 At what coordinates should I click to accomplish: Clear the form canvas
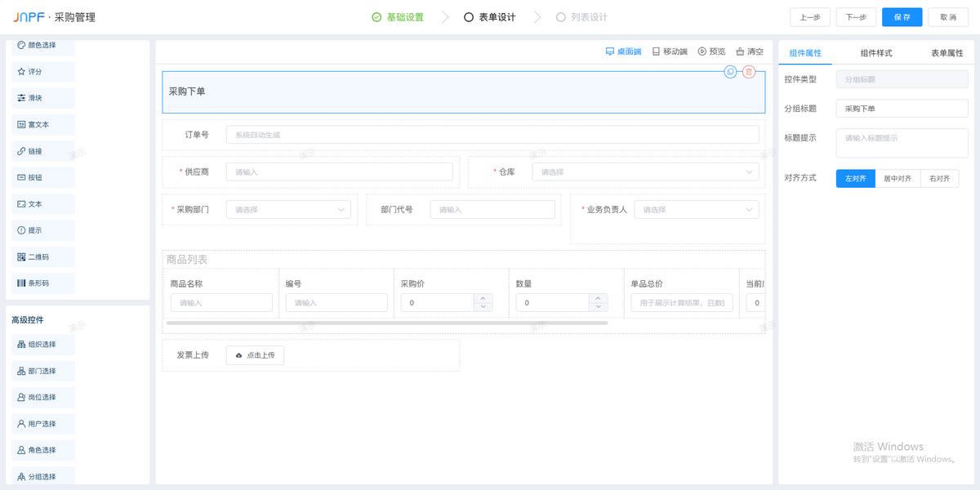[x=750, y=51]
